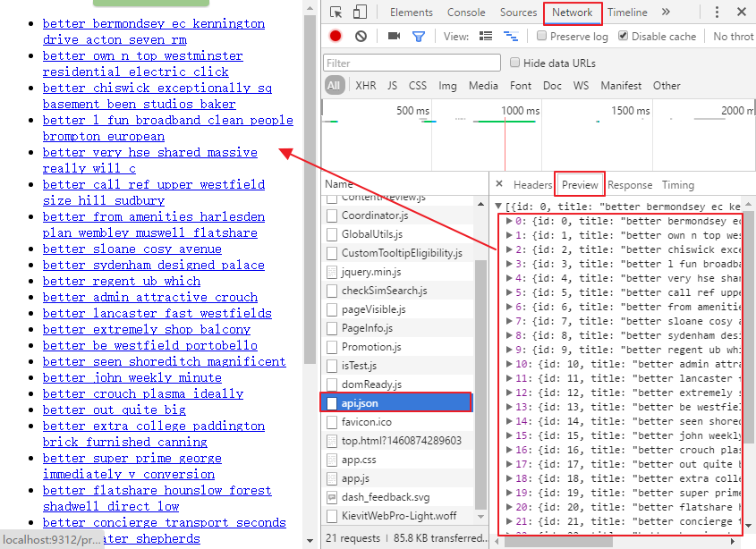This screenshot has height=549, width=756.
Task: Click the file icon beside dash_feedback.svg
Action: [x=332, y=497]
